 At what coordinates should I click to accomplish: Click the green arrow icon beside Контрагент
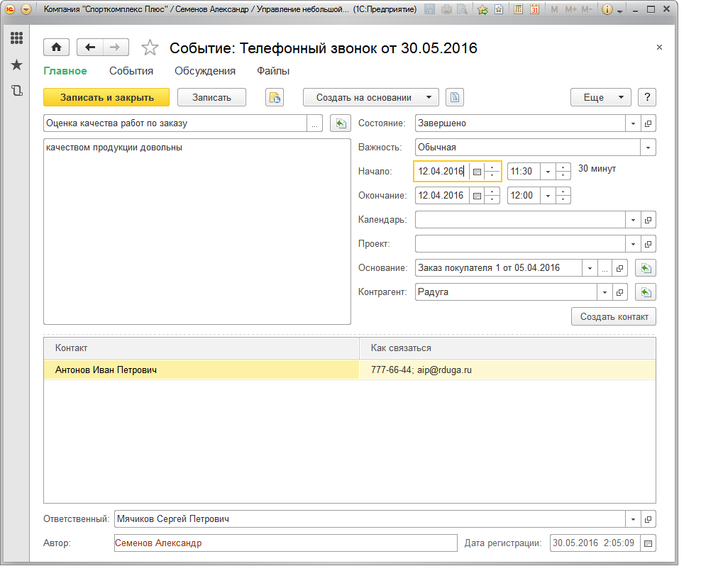coord(645,292)
